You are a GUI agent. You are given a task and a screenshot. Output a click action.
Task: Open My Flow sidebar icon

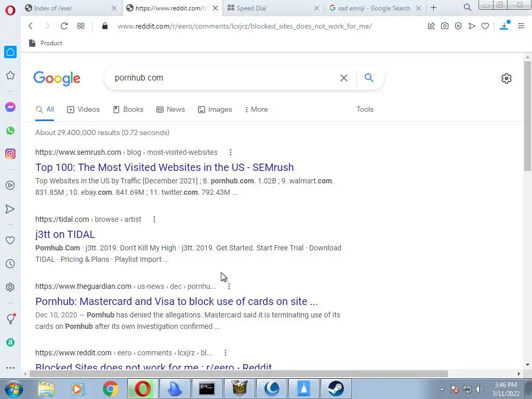click(10, 209)
